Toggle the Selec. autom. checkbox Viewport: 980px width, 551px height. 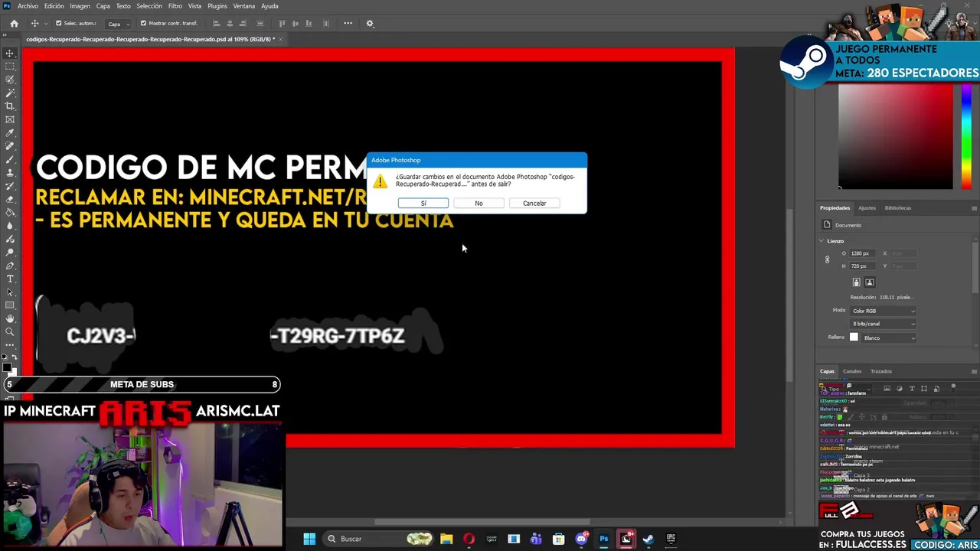click(x=58, y=23)
